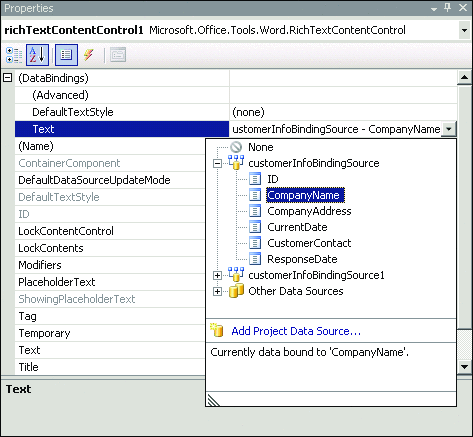Choose the CompanyAddress field
Screen dimensions: 473x437
click(x=309, y=211)
